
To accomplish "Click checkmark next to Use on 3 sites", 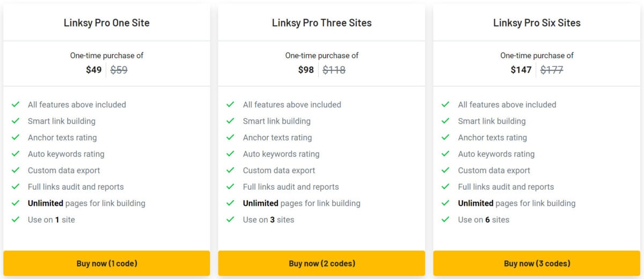I will coord(231,219).
